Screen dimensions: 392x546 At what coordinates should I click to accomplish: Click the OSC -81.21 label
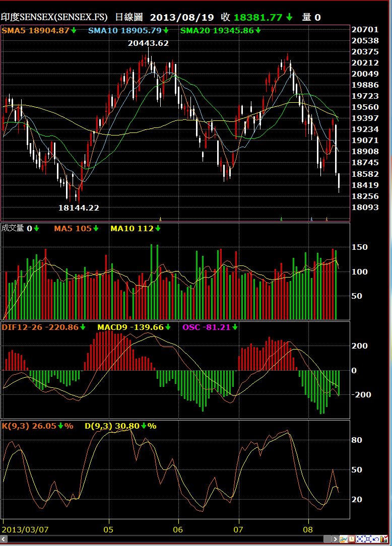[206, 327]
